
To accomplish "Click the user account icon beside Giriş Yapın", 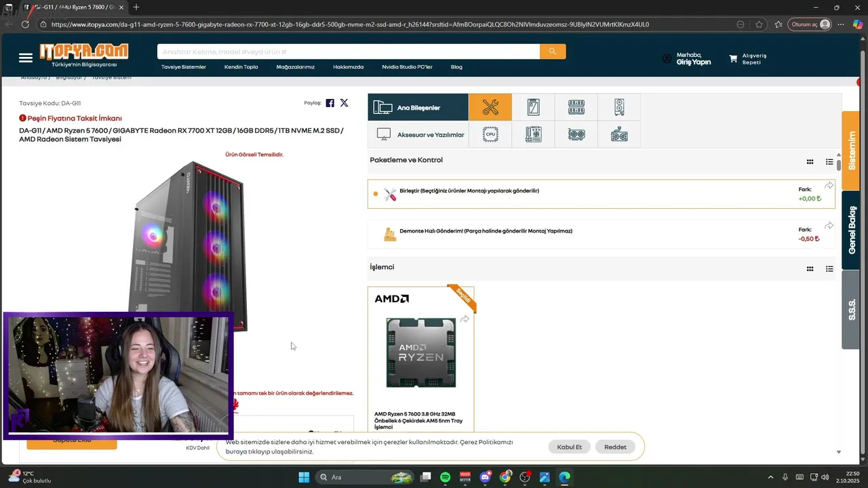I will (x=667, y=59).
